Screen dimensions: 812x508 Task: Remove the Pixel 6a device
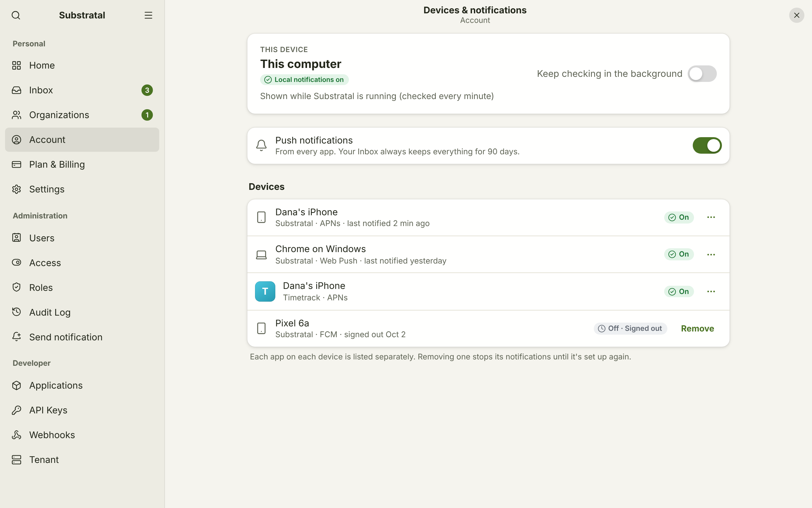pyautogui.click(x=697, y=329)
